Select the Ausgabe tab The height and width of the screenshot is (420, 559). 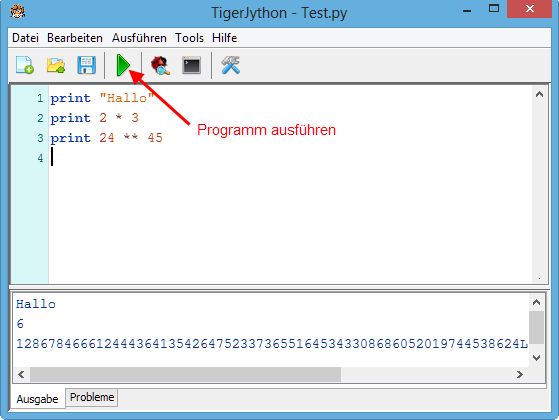(x=37, y=399)
